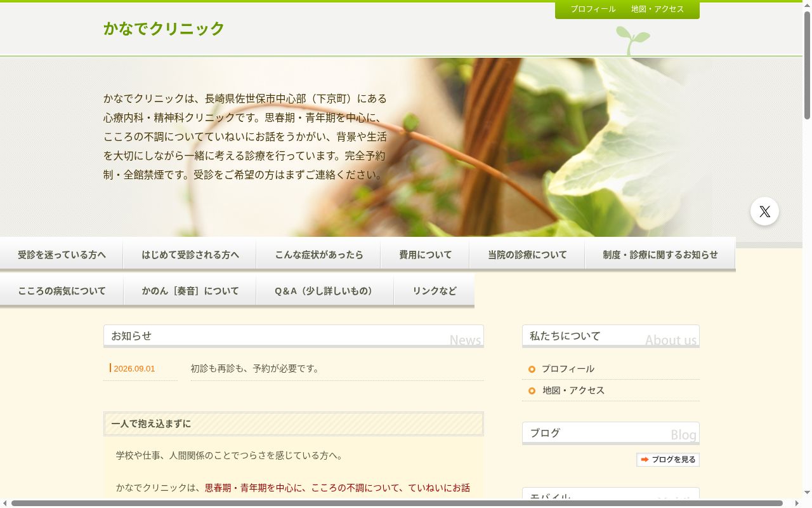Open プロフィール in the top green bar

(593, 9)
